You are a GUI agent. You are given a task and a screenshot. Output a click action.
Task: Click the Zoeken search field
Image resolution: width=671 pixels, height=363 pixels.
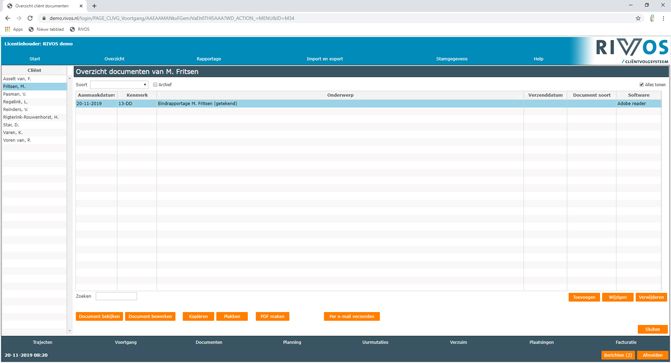point(116,296)
